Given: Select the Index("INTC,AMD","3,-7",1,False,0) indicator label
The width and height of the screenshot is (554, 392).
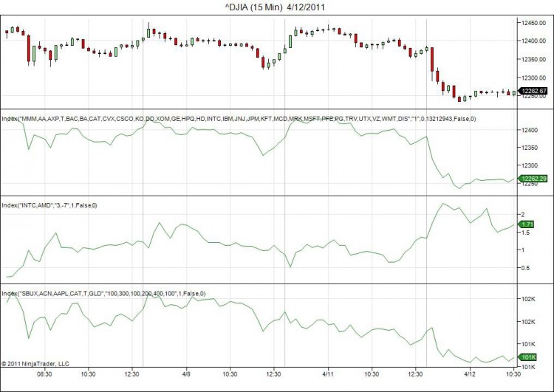Looking at the screenshot, I should (x=49, y=205).
